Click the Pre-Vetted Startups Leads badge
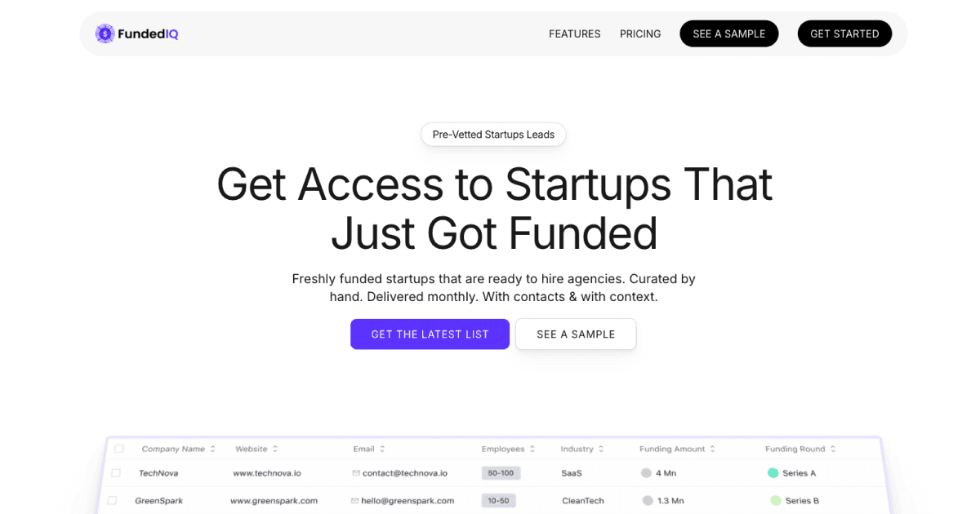 pos(493,135)
